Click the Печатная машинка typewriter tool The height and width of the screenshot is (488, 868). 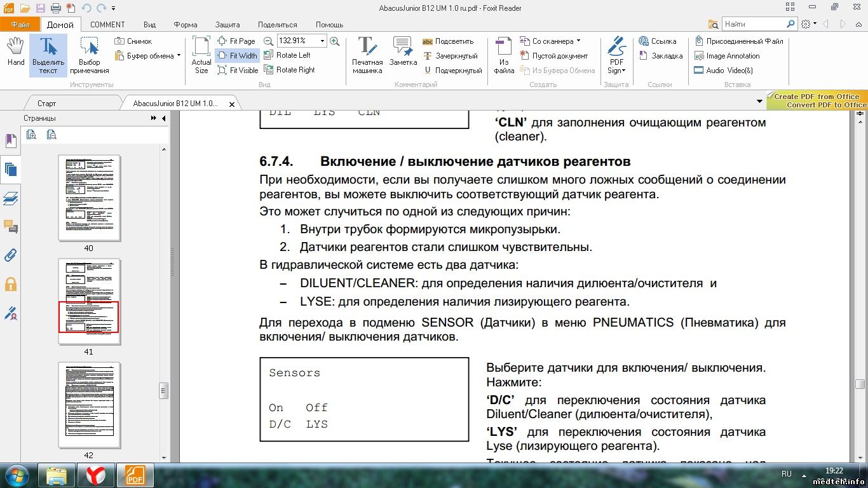(x=367, y=55)
